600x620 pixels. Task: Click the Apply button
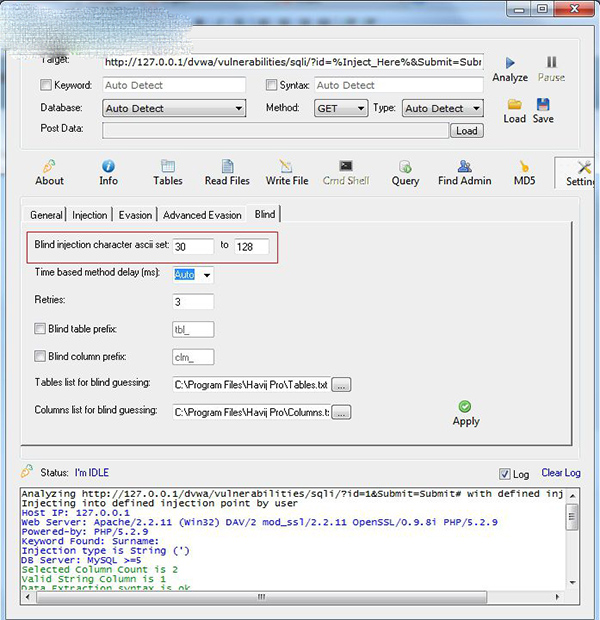[x=465, y=413]
